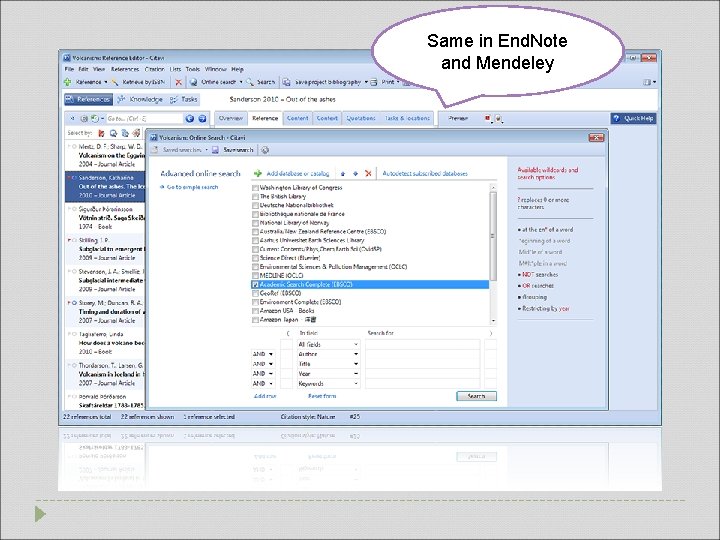The width and height of the screenshot is (720, 540).
Task: Click the Retrieve by ISBN wand icon
Action: (115, 82)
